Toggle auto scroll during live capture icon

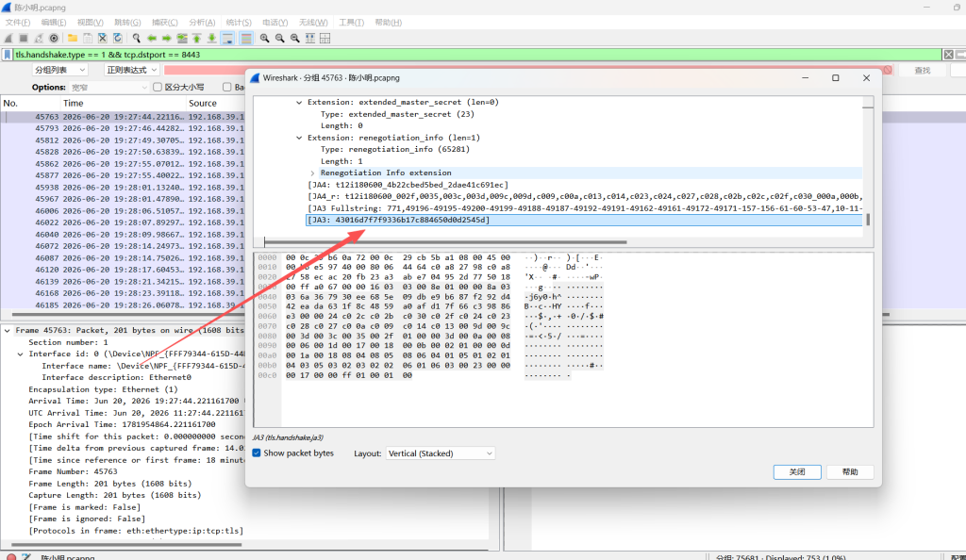(x=227, y=38)
